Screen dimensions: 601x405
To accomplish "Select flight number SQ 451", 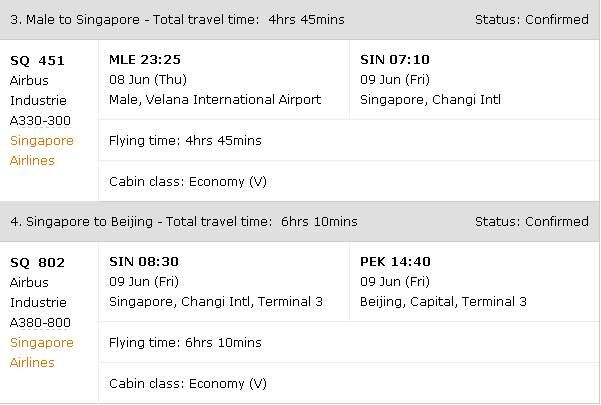I will coord(37,60).
